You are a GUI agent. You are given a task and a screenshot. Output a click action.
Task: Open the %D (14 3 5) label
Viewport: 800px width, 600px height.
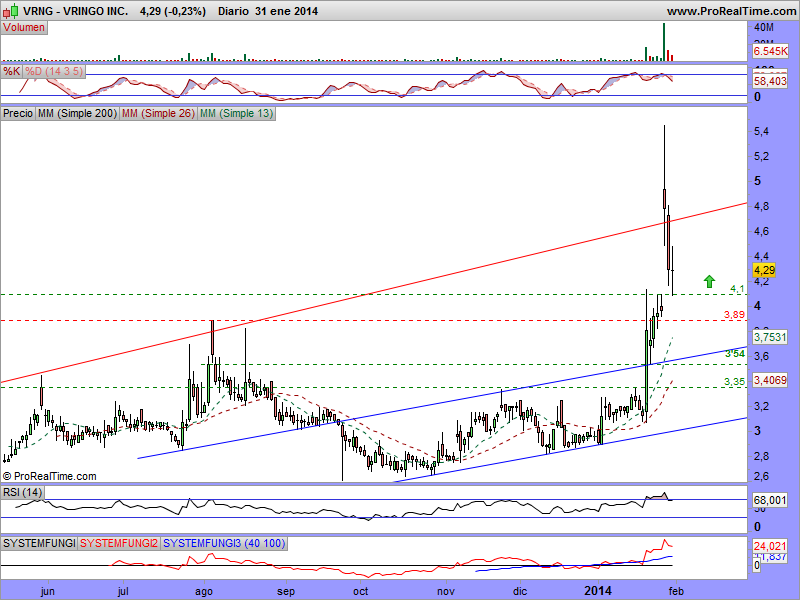(x=54, y=71)
